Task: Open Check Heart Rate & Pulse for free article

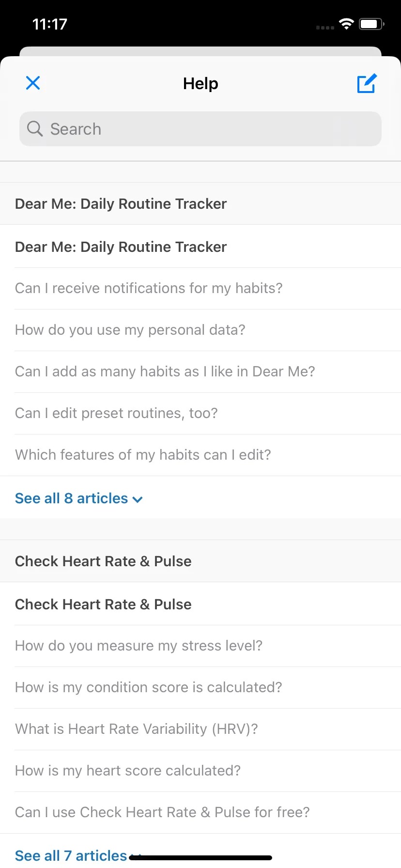Action: point(200,812)
